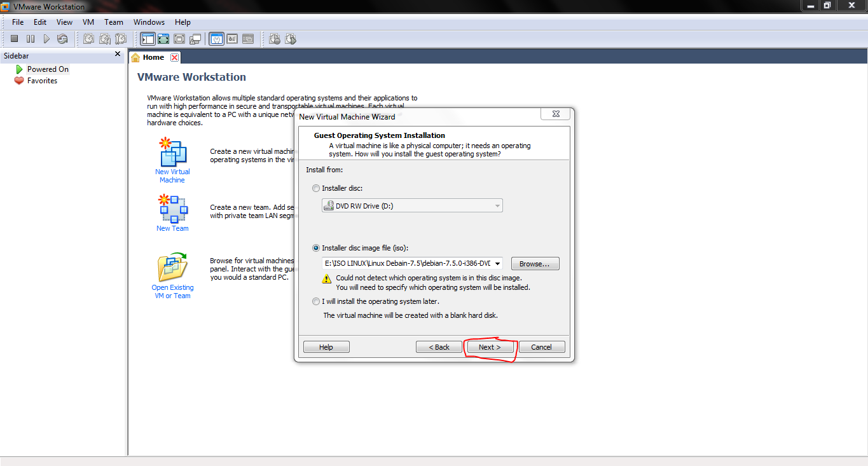Switch to the Home tab

(x=153, y=57)
